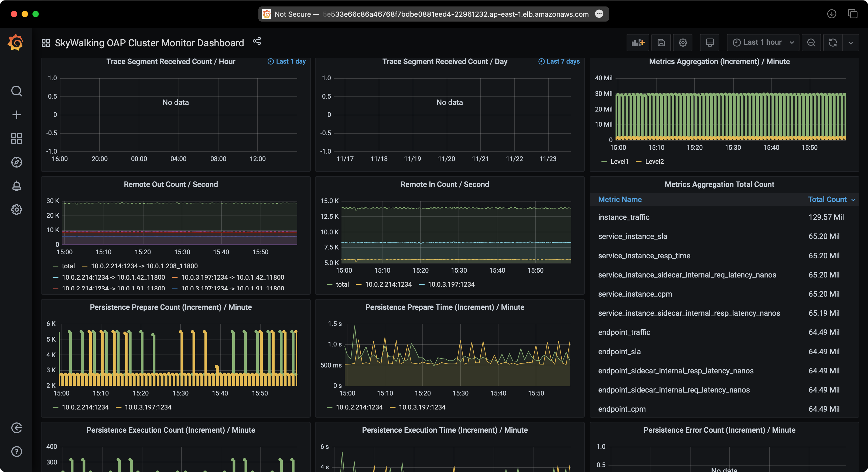Open dashboard settings gear in toolbar

683,42
